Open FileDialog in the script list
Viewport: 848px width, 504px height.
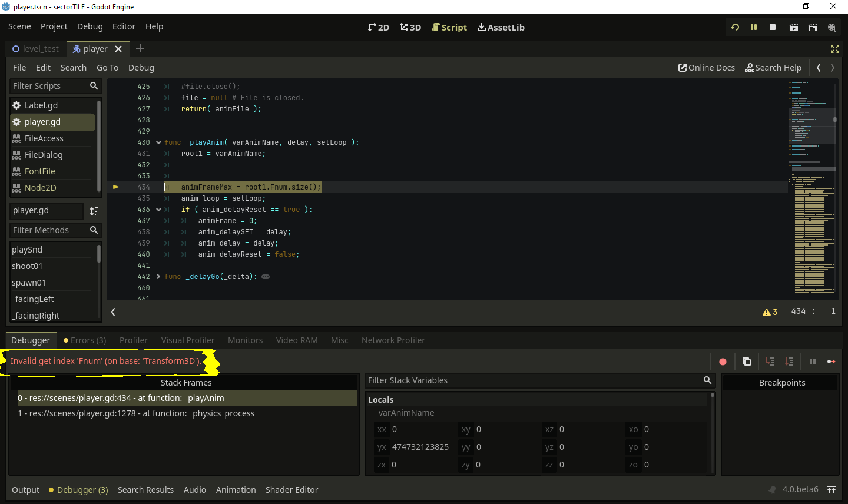point(52,155)
